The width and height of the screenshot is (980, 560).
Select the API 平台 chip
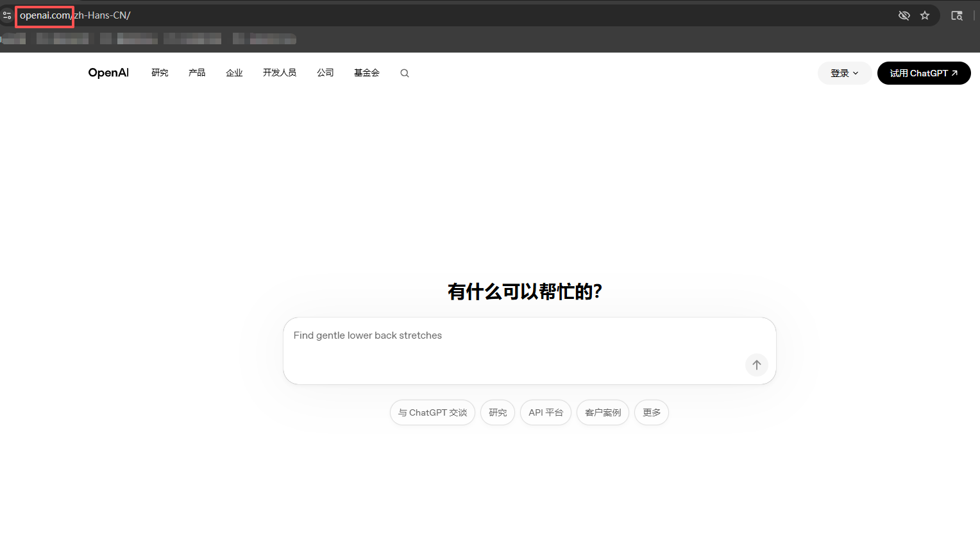[546, 412]
